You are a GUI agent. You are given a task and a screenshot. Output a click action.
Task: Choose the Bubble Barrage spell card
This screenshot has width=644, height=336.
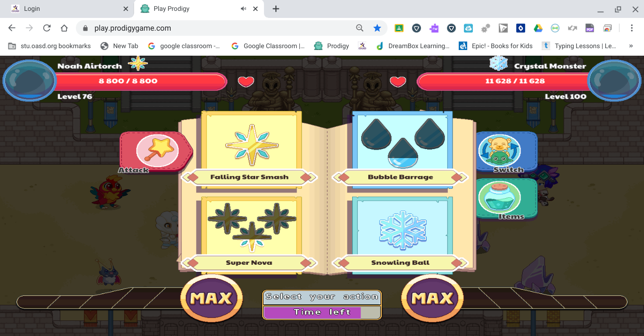pyautogui.click(x=401, y=150)
